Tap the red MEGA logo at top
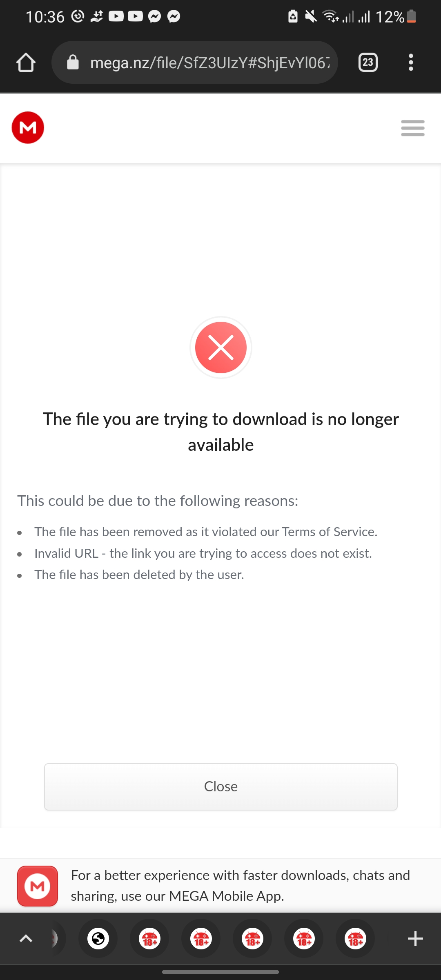The height and width of the screenshot is (980, 441). click(28, 128)
